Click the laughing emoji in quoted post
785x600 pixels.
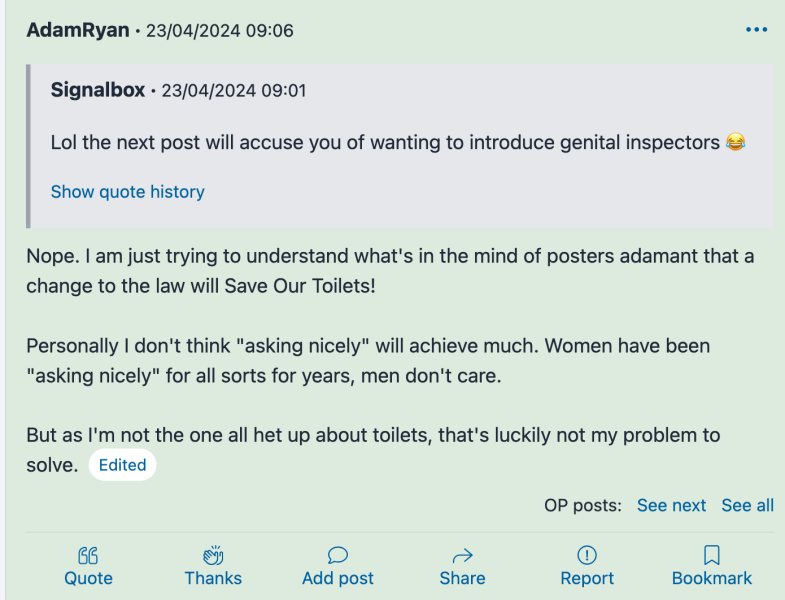point(735,142)
